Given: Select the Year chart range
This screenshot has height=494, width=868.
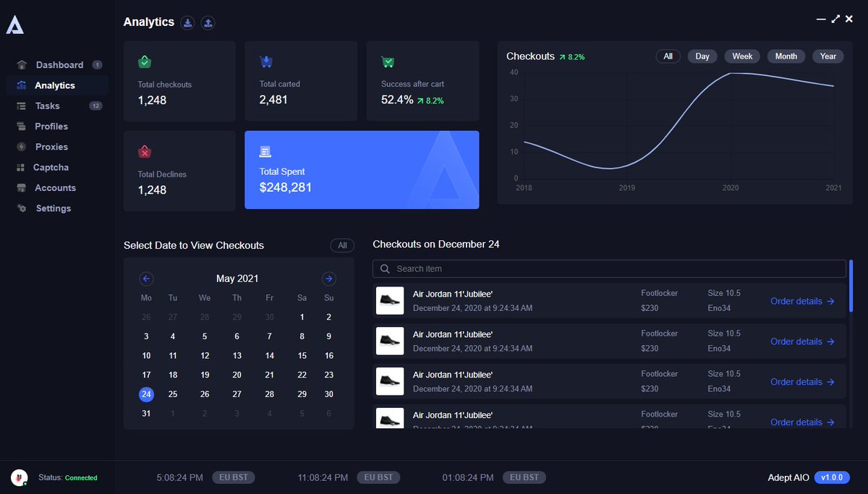Looking at the screenshot, I should [x=828, y=56].
